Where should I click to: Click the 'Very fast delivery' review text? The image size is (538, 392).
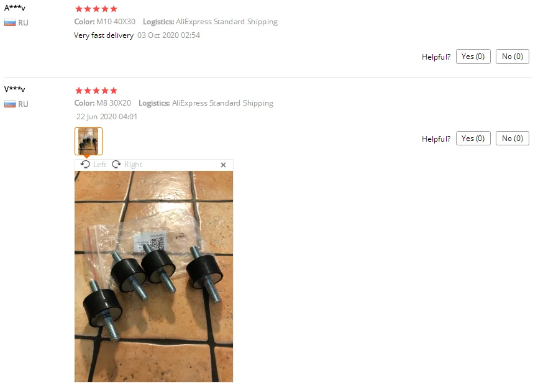104,35
